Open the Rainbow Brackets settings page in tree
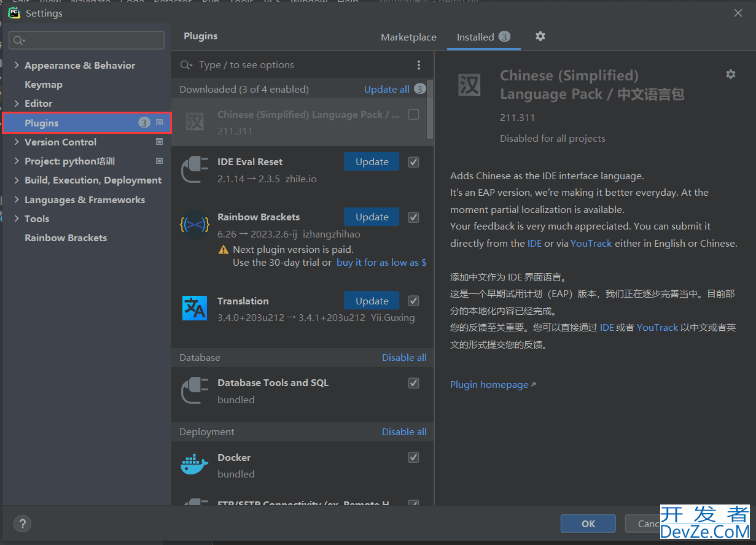Viewport: 756px width, 545px height. click(x=66, y=238)
